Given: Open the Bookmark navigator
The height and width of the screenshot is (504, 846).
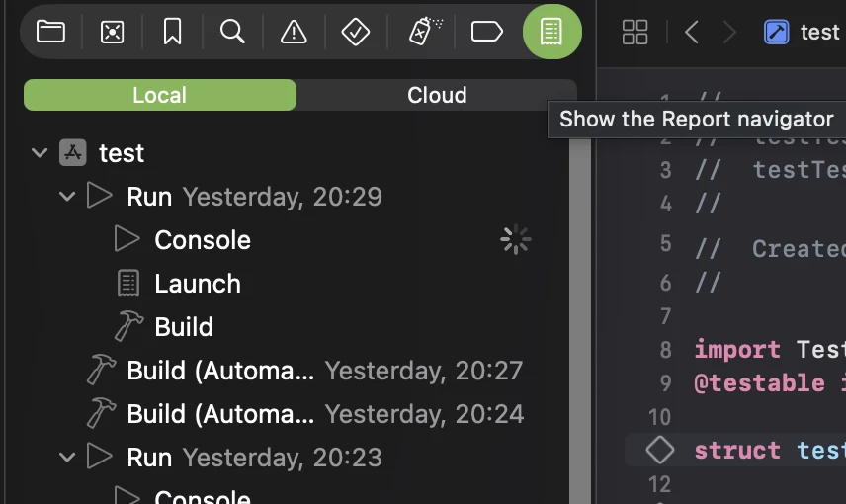Looking at the screenshot, I should pyautogui.click(x=172, y=32).
